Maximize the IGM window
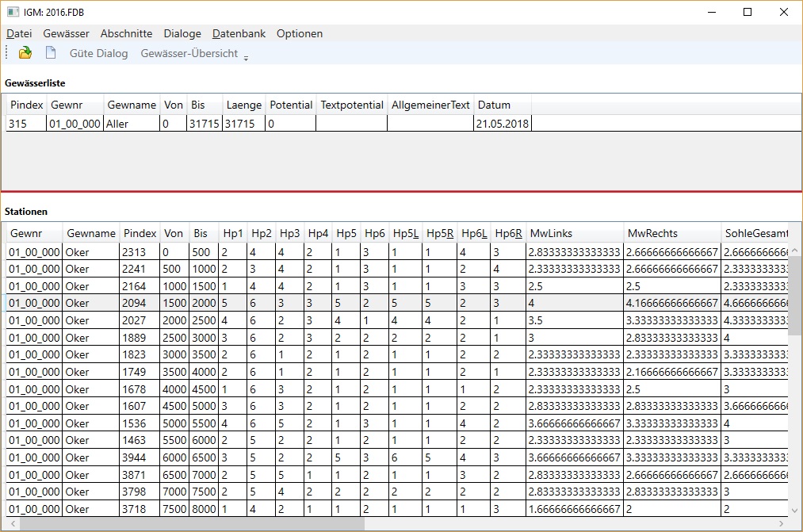This screenshot has height=532, width=803. click(x=747, y=12)
